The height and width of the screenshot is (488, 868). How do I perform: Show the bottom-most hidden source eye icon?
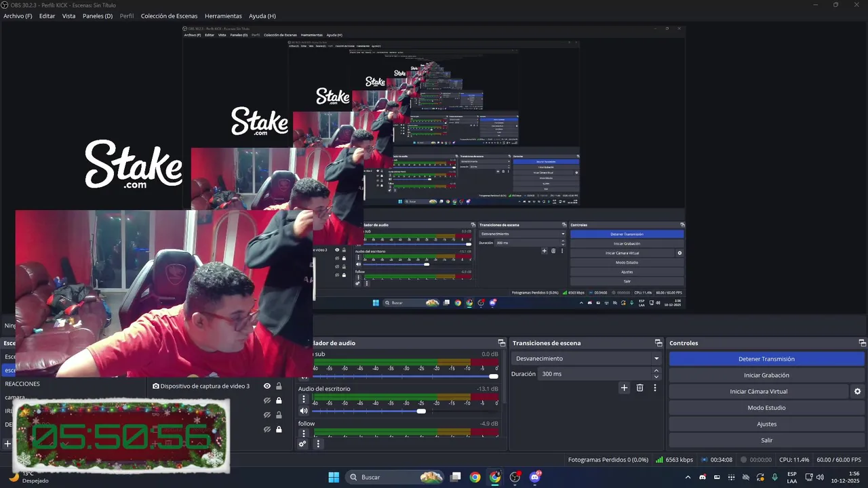tap(267, 429)
